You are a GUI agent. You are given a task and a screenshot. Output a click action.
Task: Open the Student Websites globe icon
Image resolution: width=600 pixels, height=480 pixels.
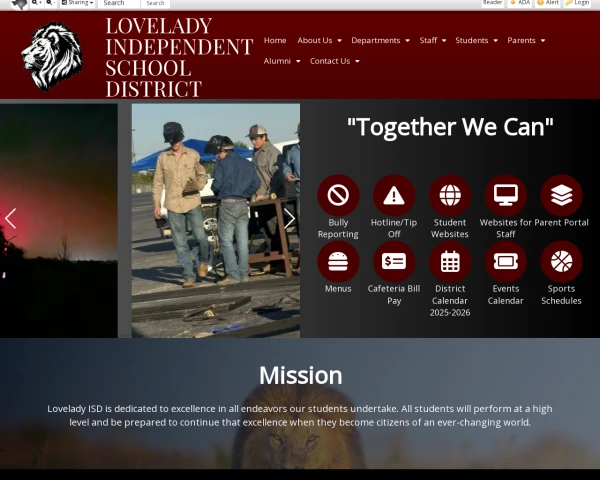450,195
